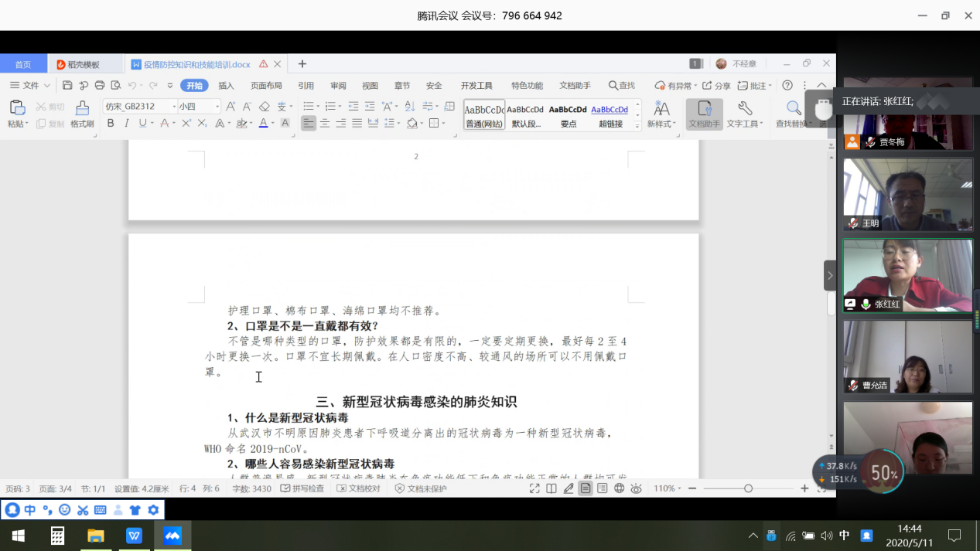This screenshot has width=980, height=551.
Task: Switch to the 插入 ribbon tab
Action: click(x=226, y=86)
